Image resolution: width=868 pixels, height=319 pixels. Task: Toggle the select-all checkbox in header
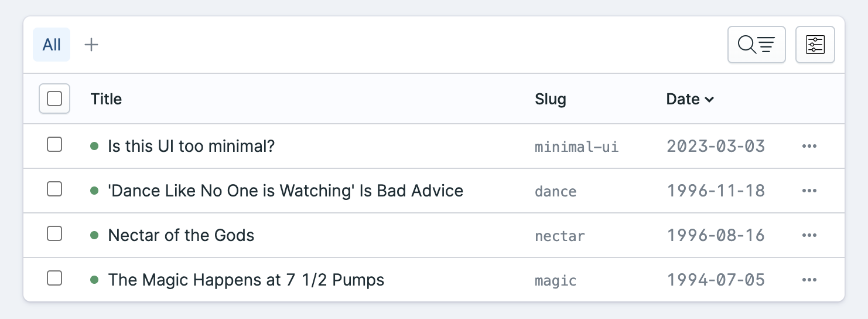pos(54,99)
